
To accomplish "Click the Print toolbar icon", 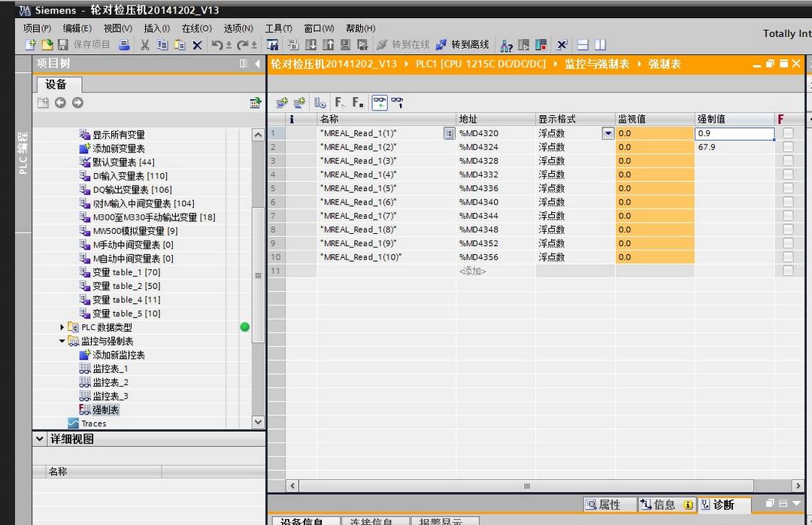I will point(124,44).
